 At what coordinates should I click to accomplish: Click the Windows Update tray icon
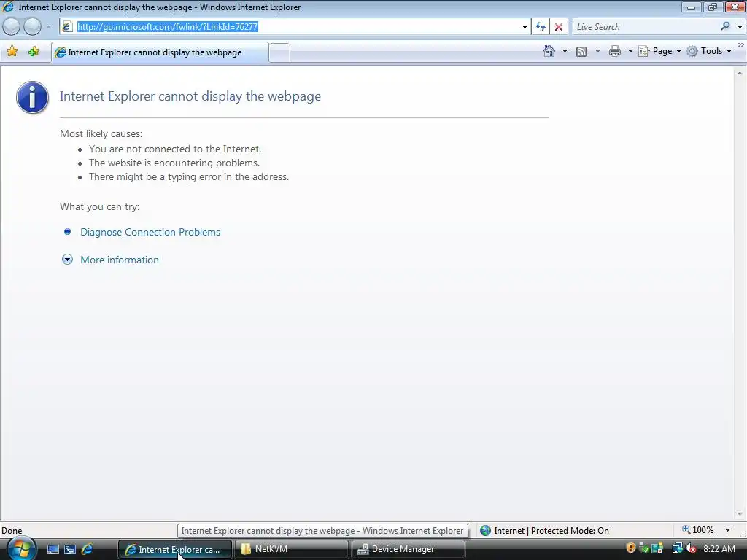657,548
